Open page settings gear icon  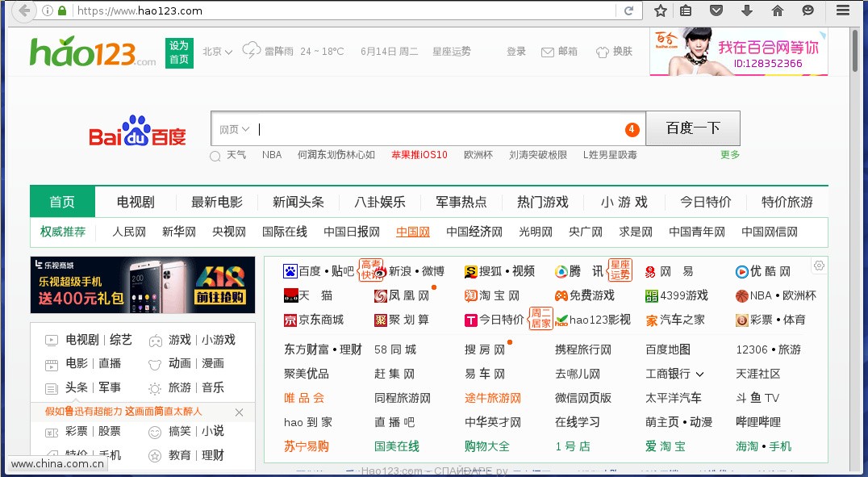pos(820,266)
